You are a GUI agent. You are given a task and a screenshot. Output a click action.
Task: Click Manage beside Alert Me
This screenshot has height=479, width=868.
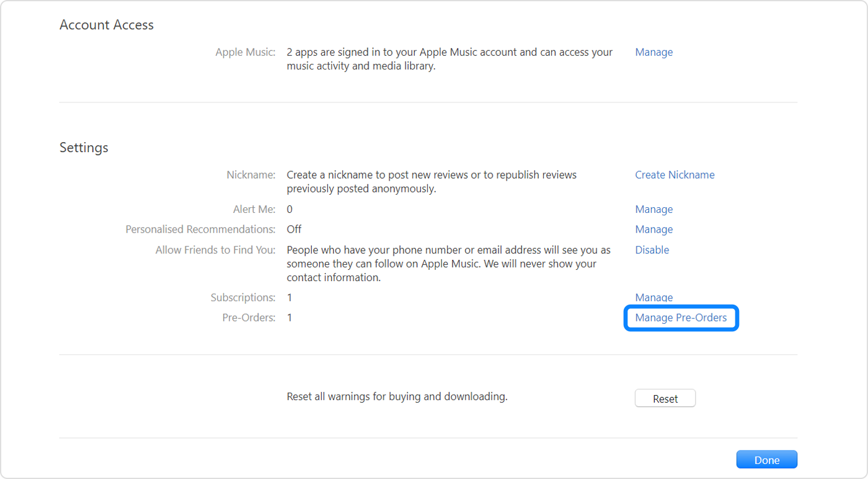[x=653, y=209]
